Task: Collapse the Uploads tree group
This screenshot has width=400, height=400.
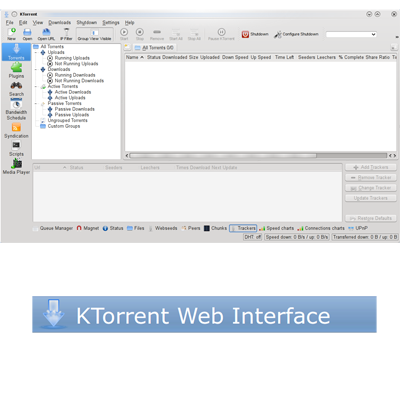Action: pos(36,52)
